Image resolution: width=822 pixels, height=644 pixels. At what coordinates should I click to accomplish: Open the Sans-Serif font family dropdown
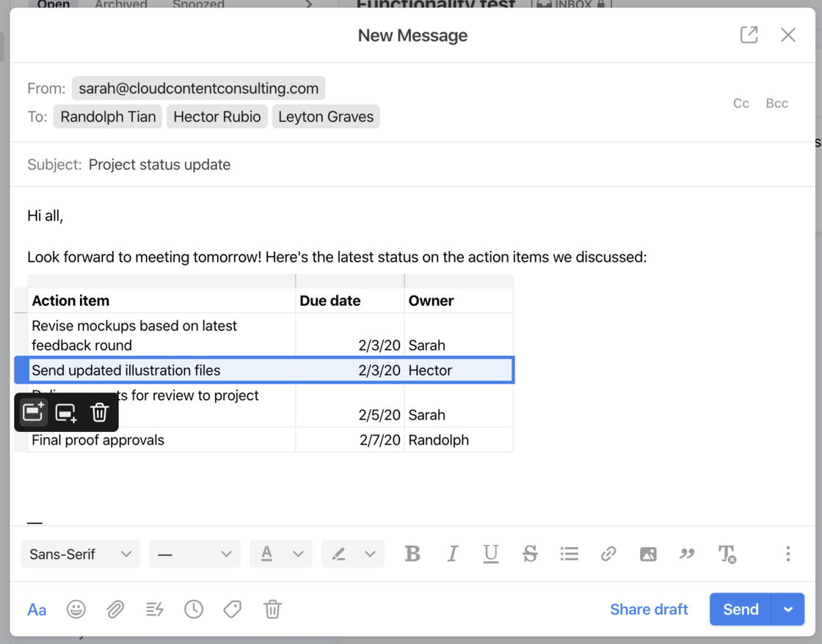tap(80, 554)
